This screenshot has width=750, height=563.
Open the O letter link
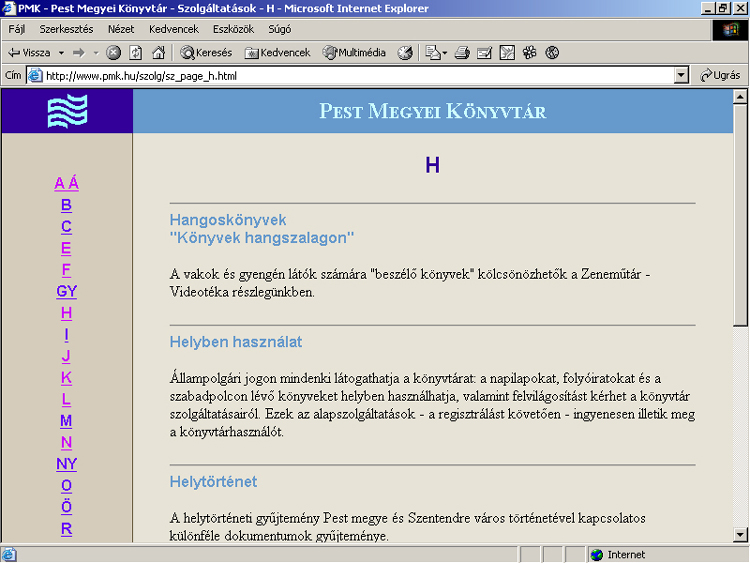[66, 486]
